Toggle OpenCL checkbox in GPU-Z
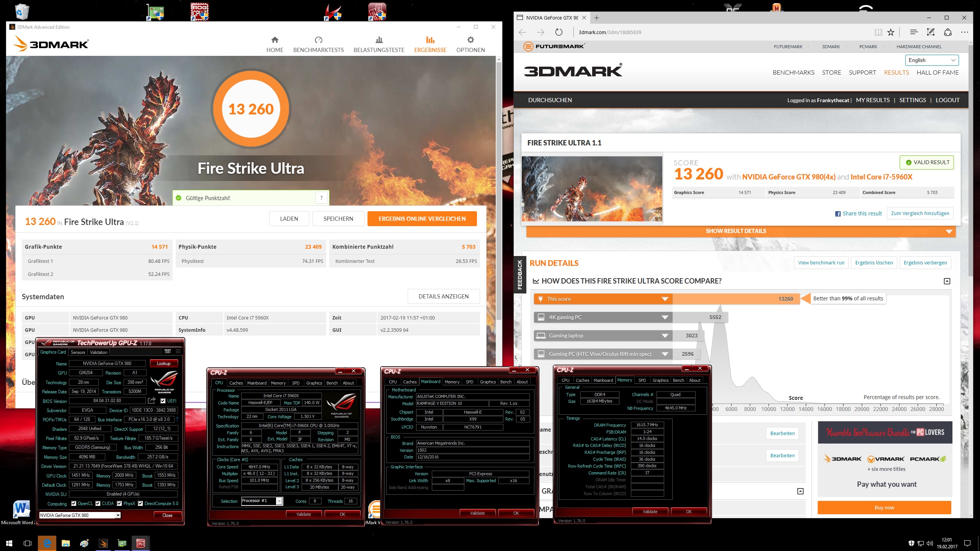The image size is (980, 551). click(74, 504)
